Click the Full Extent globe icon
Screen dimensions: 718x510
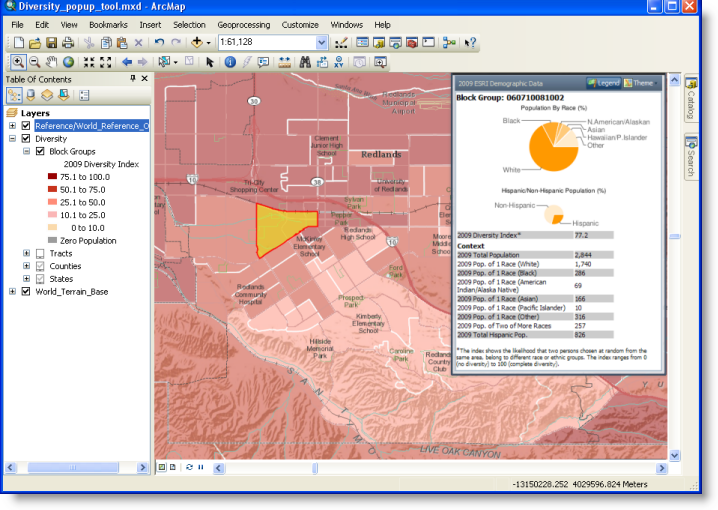pos(68,62)
